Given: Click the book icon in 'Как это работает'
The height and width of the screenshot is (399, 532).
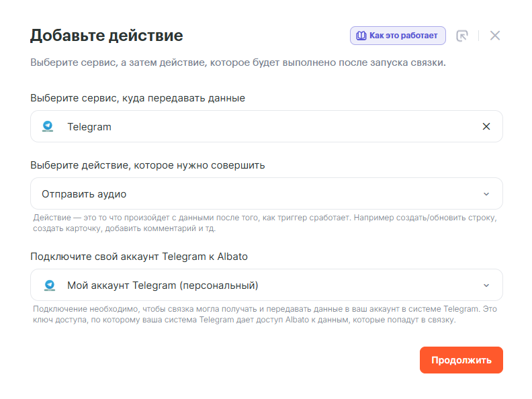Looking at the screenshot, I should (361, 36).
